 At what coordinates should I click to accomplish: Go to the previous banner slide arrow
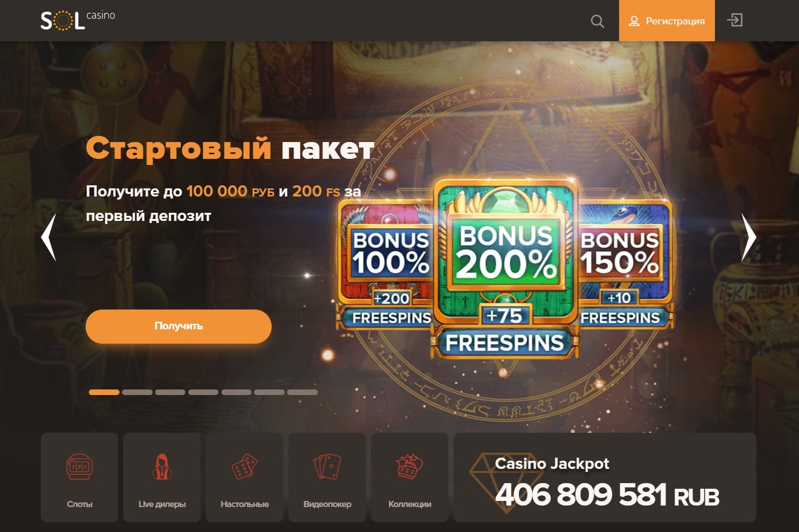pyautogui.click(x=48, y=237)
